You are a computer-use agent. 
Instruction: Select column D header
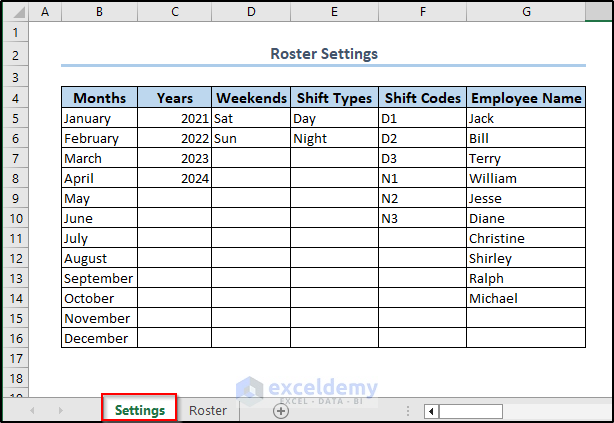(251, 12)
